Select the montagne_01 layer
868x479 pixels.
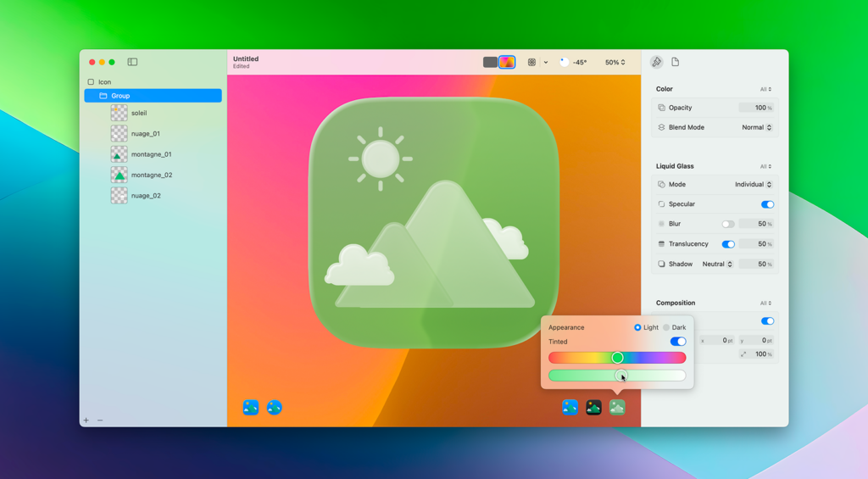(x=151, y=154)
